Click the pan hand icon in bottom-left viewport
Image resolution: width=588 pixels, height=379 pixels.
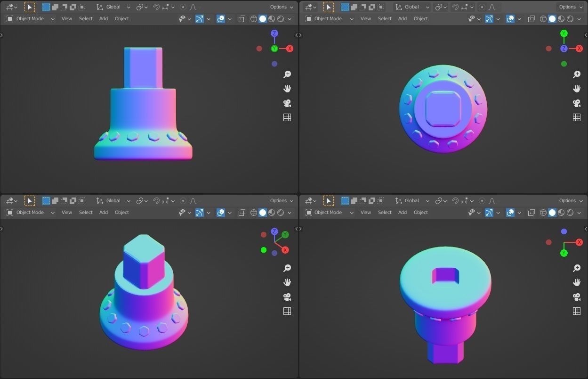pos(287,282)
